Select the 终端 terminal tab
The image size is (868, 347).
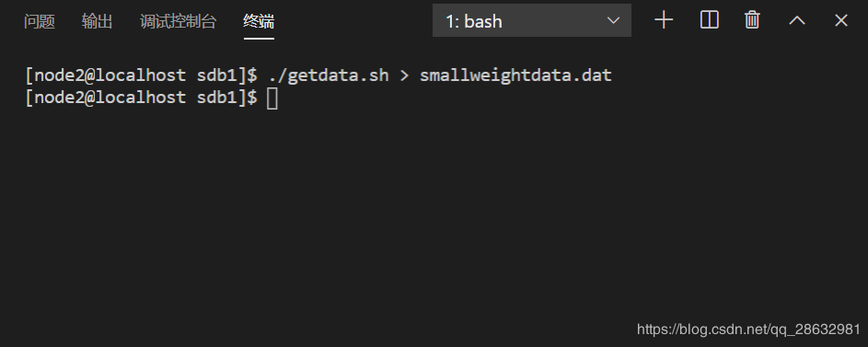point(259,21)
